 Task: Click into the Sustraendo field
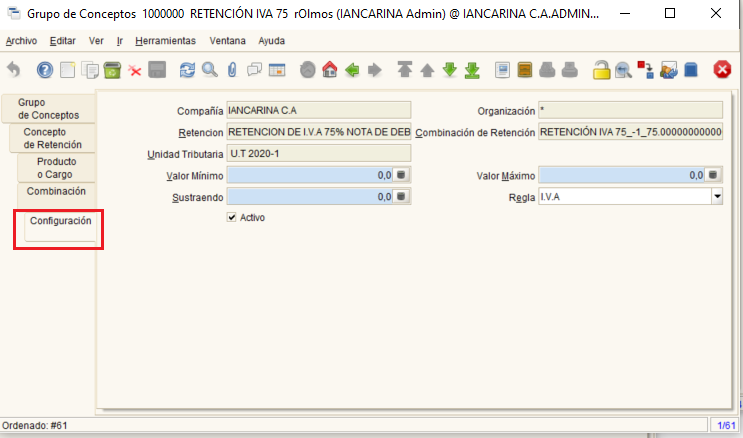pyautogui.click(x=310, y=196)
